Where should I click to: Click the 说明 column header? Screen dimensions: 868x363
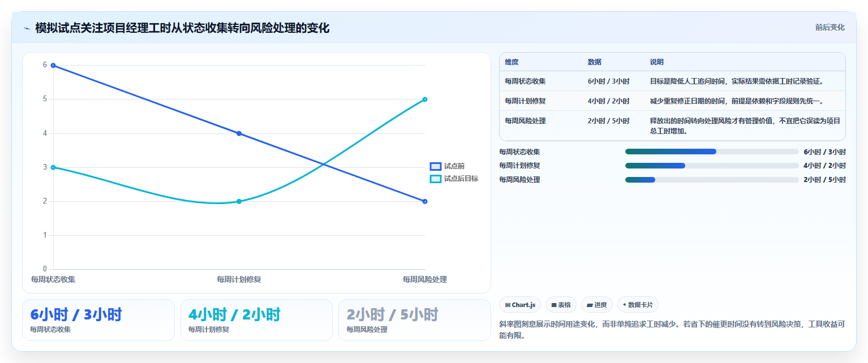(x=657, y=62)
